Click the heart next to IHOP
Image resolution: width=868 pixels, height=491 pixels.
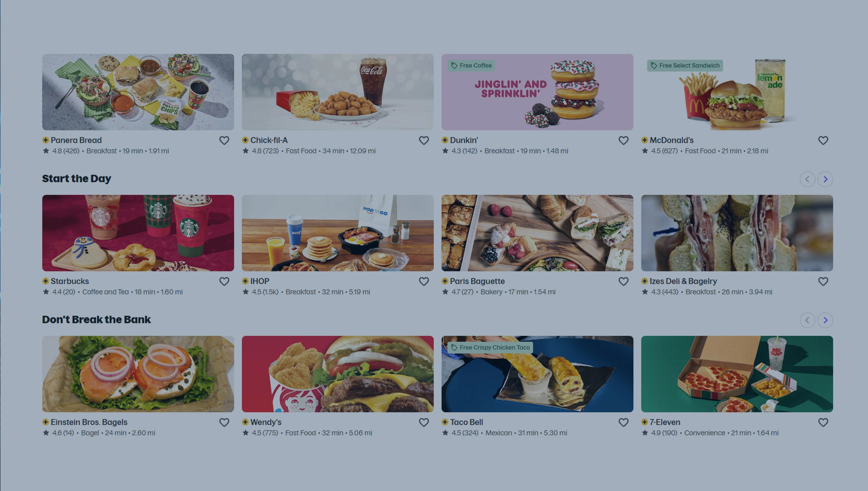pyautogui.click(x=424, y=281)
